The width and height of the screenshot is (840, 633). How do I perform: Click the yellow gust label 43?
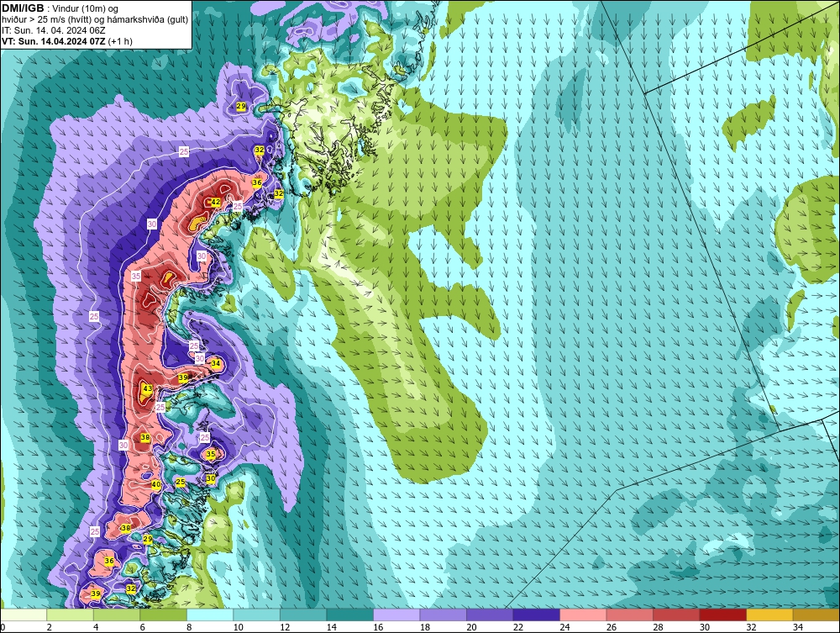148,388
